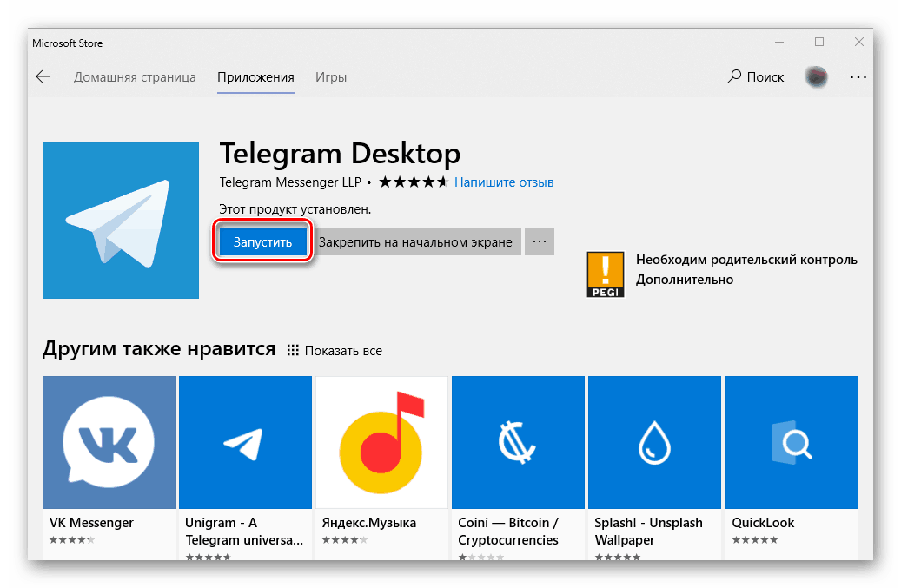
Task: Open the Домашняя страница tab
Action: coord(135,77)
